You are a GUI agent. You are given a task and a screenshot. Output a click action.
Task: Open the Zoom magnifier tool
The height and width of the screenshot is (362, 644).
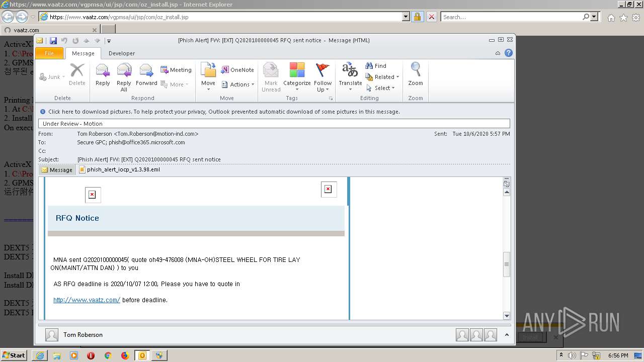coord(416,75)
